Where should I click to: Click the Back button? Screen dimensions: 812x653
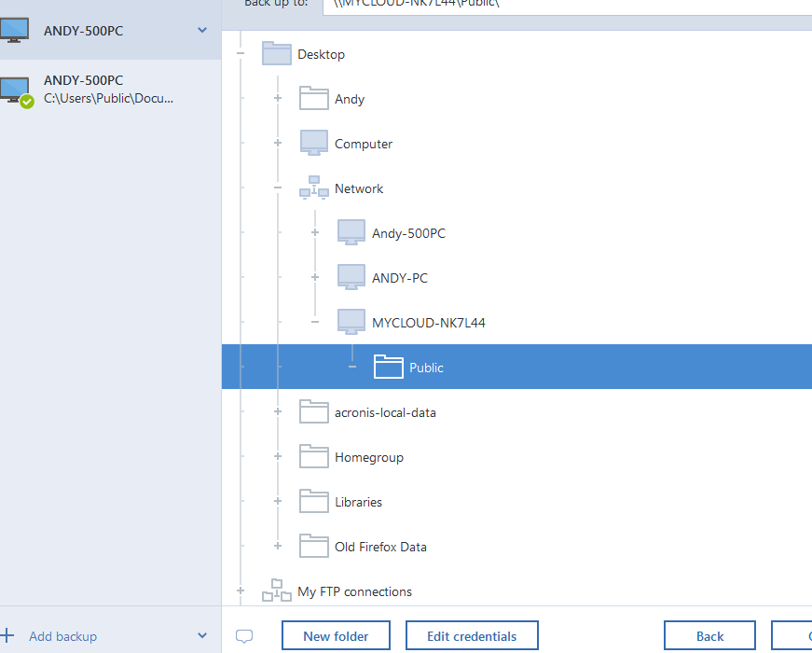[x=709, y=636]
